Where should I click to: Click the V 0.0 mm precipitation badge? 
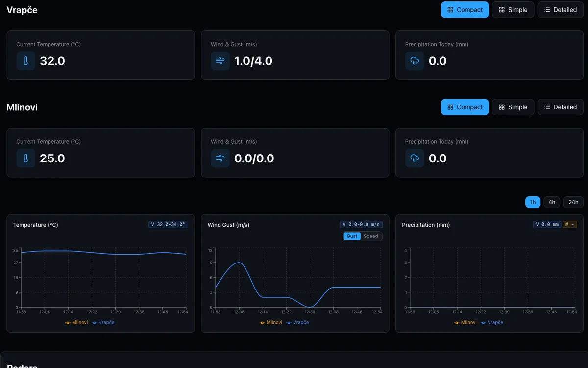coord(547,224)
